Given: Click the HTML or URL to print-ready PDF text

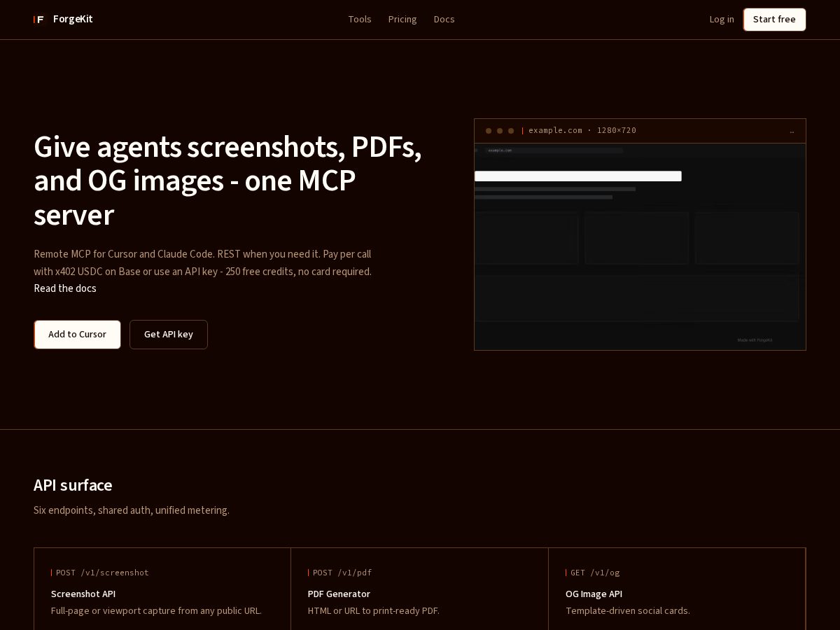Looking at the screenshot, I should pos(374,610).
